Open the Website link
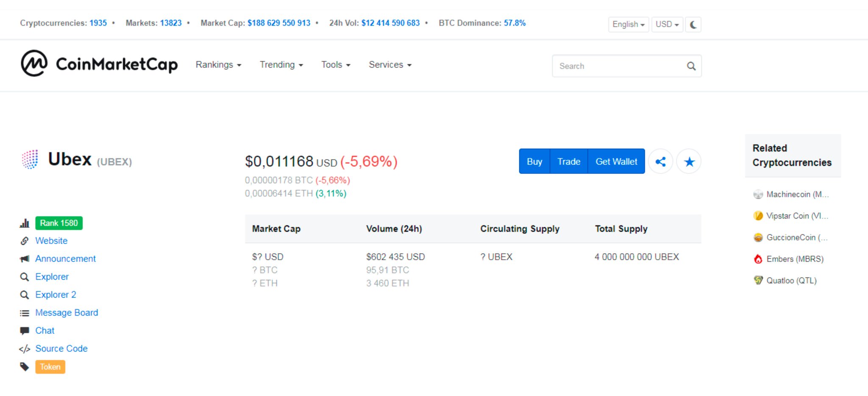 (x=51, y=241)
